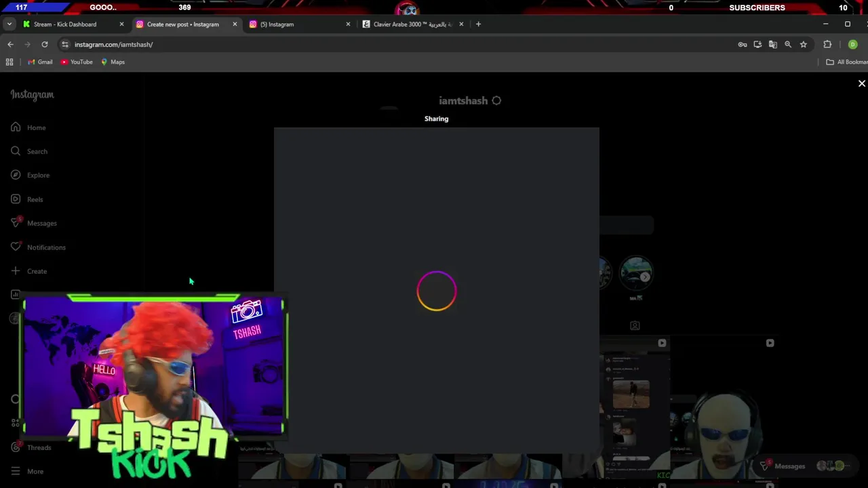This screenshot has height=488, width=868.
Task: Open the Chrome profile avatar
Action: 853,44
